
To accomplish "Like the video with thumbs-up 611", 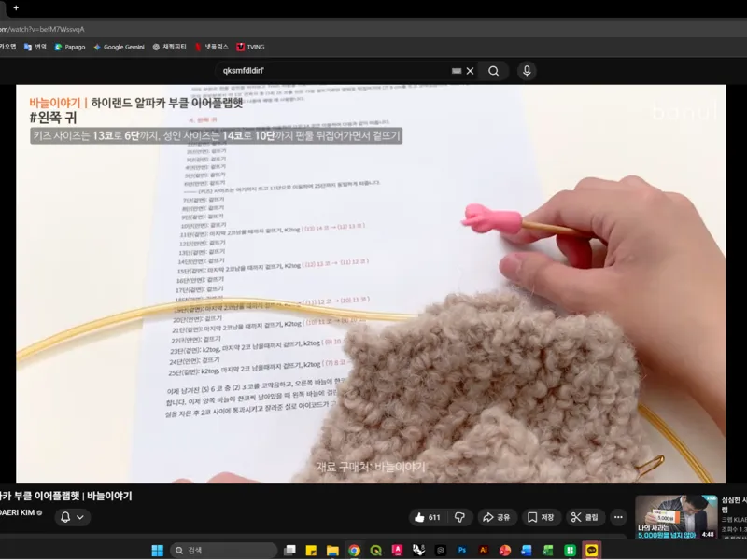I will tap(428, 518).
